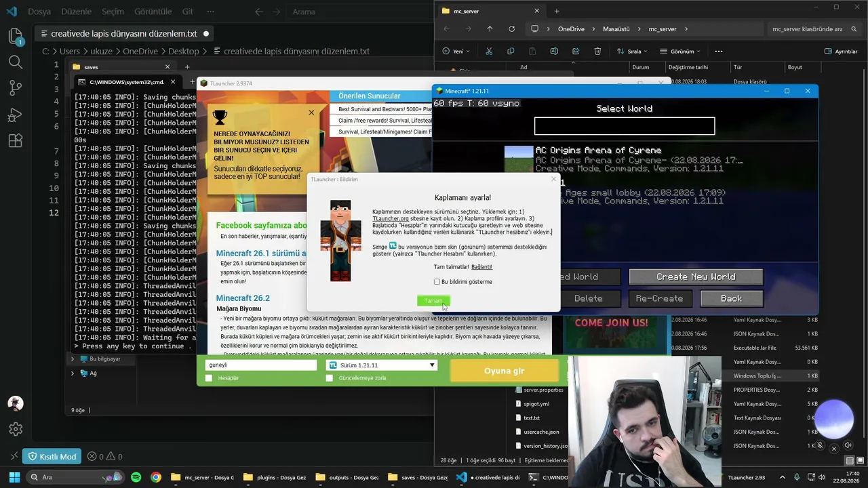Screen dimensions: 868x488
Task: Open the TLauncher.org link in notification
Action: tap(391, 219)
